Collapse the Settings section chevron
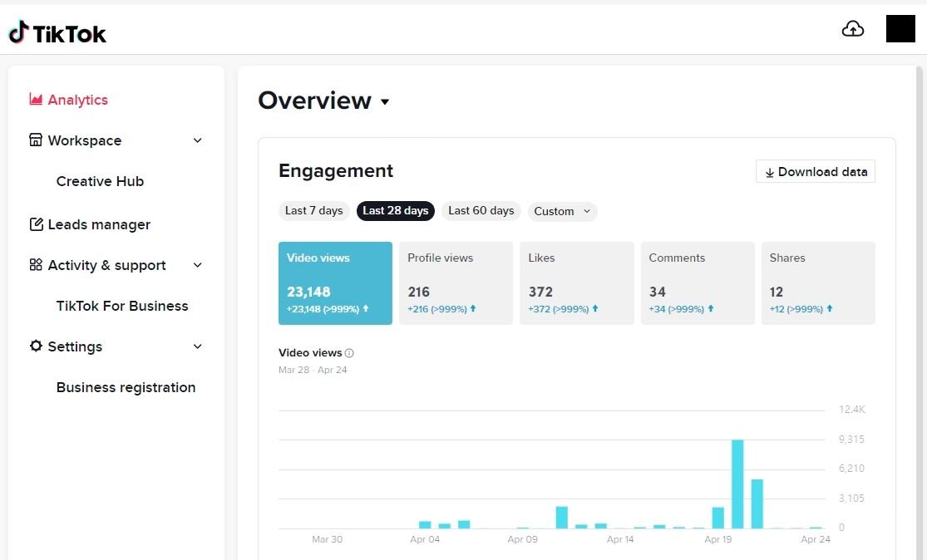 (198, 346)
